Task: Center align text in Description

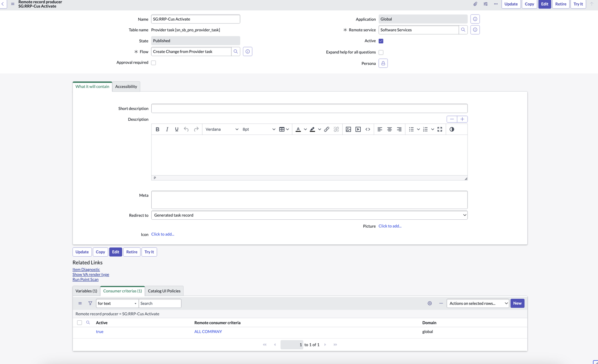Action: 389,129
